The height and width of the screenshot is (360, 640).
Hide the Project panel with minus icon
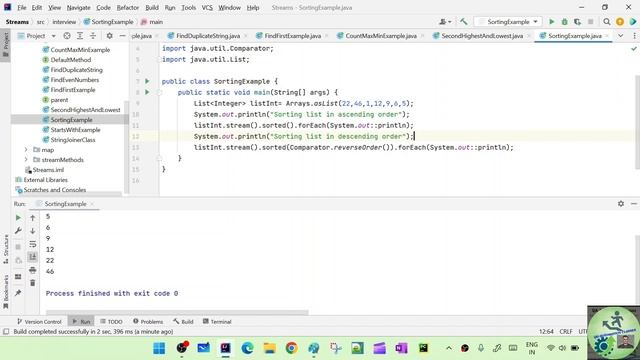(x=122, y=36)
